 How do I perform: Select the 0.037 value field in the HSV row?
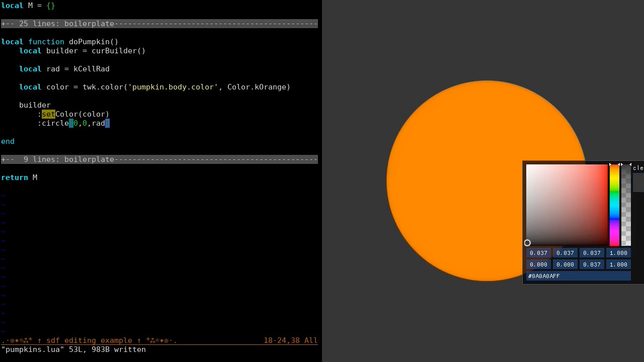click(592, 264)
